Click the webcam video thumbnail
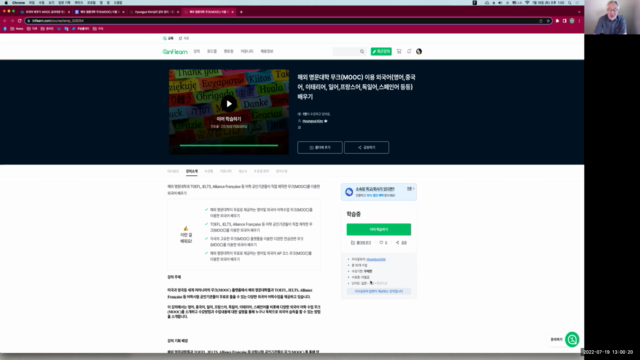The height and width of the screenshot is (360, 640). pyautogui.click(x=612, y=17)
